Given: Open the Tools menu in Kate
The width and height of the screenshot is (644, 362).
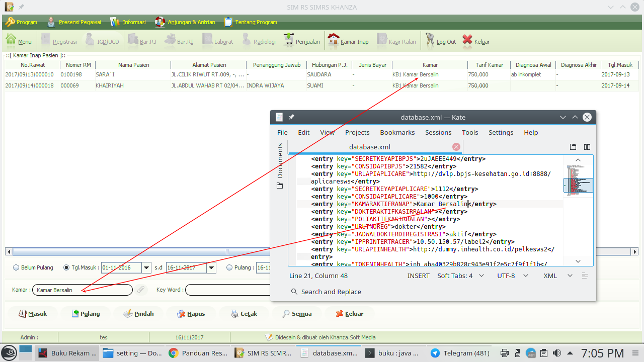Looking at the screenshot, I should coord(470,132).
